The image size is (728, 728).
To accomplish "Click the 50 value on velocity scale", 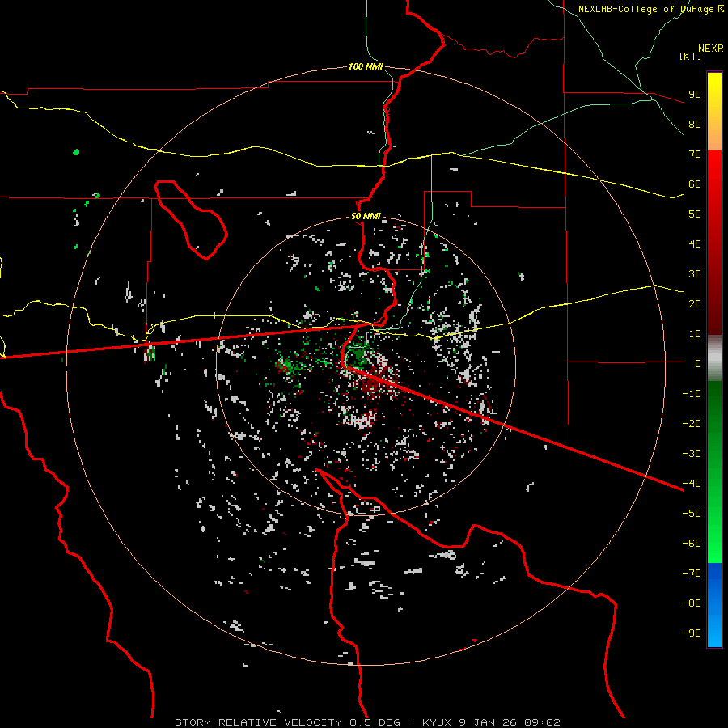I will (695, 214).
